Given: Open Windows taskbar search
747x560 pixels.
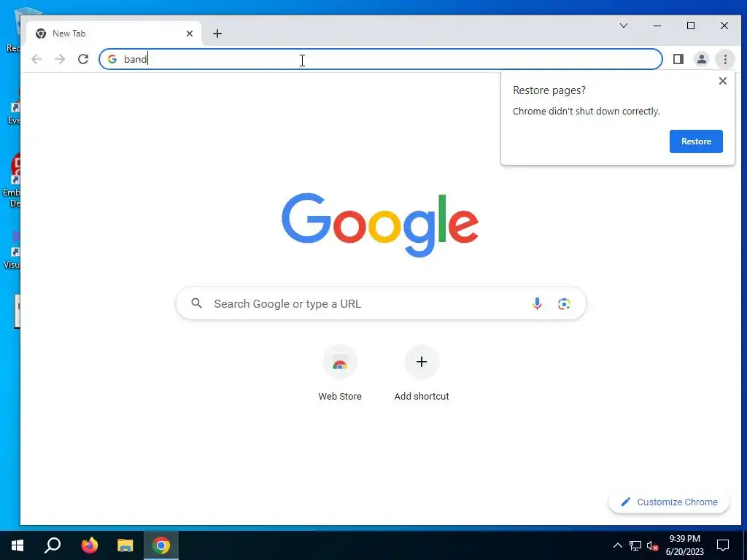Looking at the screenshot, I should click(53, 545).
